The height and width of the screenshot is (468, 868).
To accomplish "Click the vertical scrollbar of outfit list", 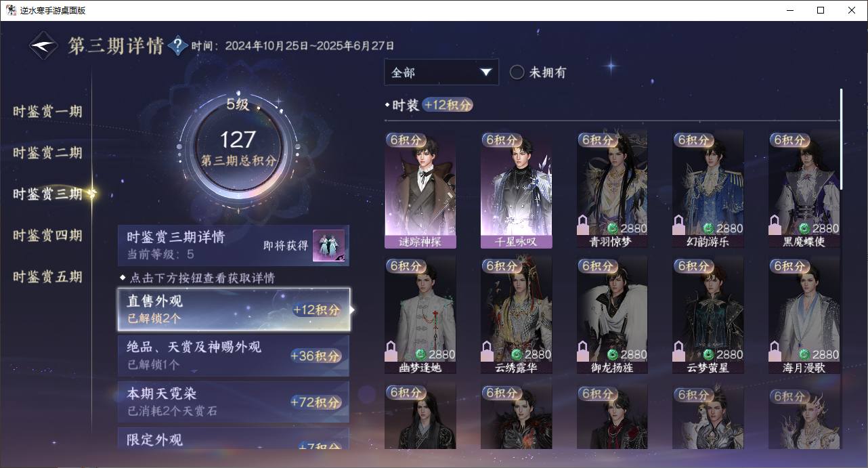I will tap(842, 139).
